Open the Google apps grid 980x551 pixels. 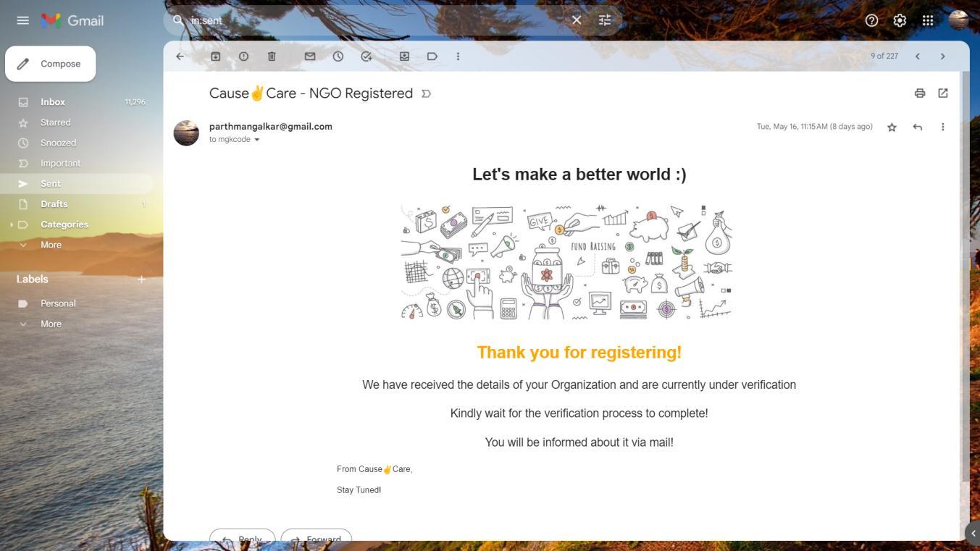(928, 20)
